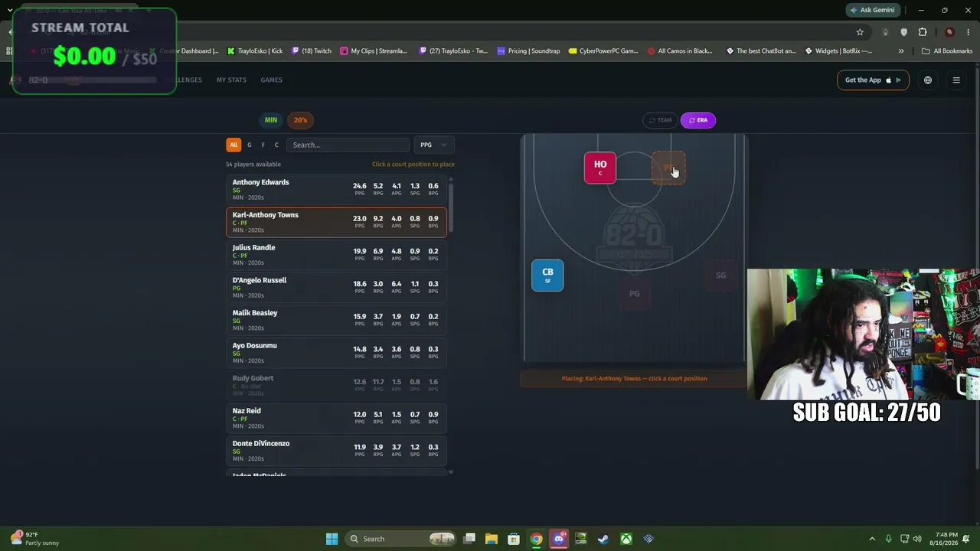
Task: Switch to Chrome in the taskbar
Action: [x=537, y=539]
